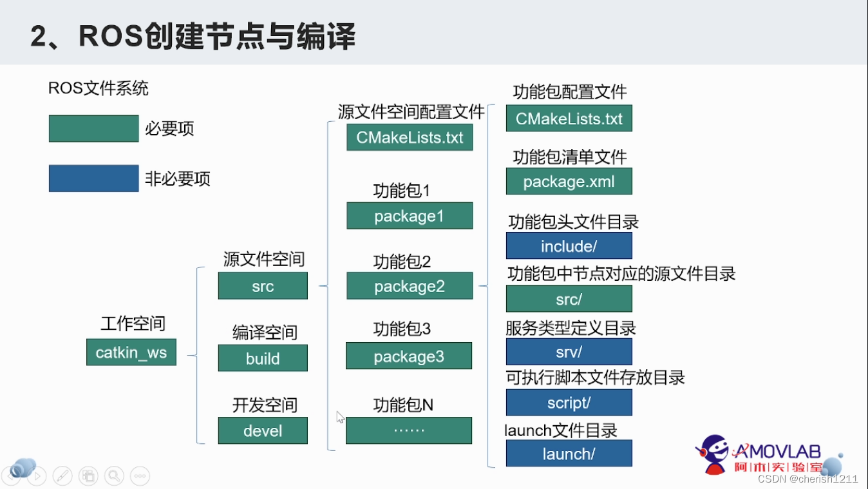Viewport: 868px width, 489px height.
Task: Activate the magnifier zoom tool
Action: (114, 475)
